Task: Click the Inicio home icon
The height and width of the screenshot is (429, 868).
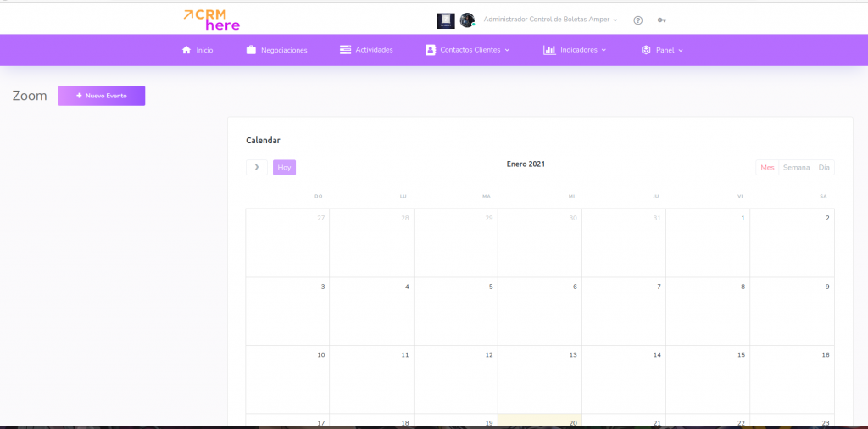Action: (186, 50)
